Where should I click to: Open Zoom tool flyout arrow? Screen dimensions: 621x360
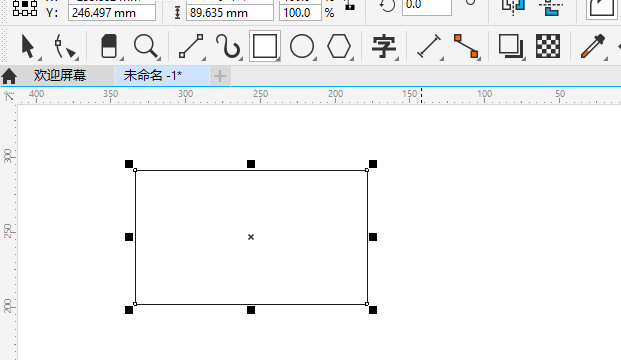point(159,59)
